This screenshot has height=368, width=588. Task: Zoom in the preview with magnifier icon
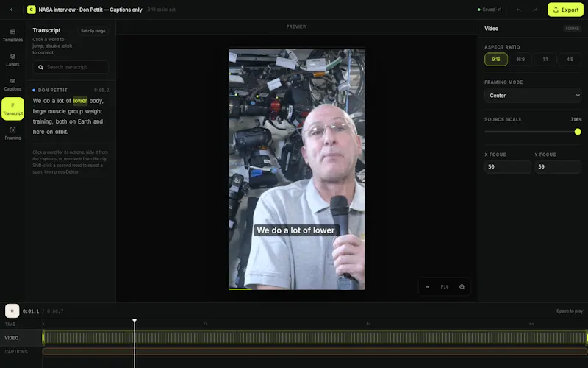click(x=462, y=287)
